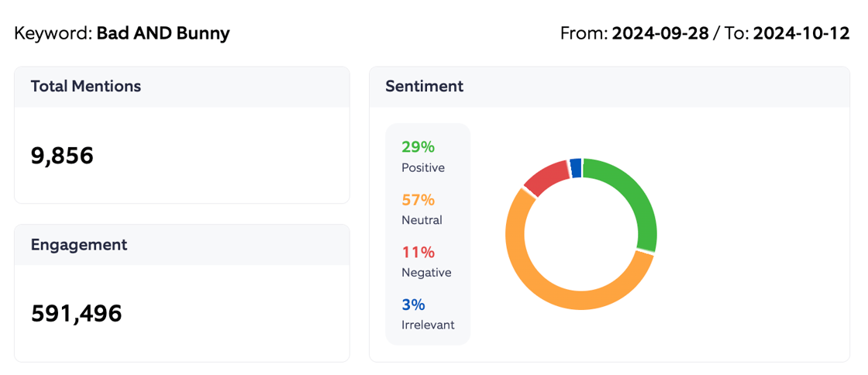Select the To date 2024-10-12
This screenshot has width=868, height=375.
(x=801, y=34)
